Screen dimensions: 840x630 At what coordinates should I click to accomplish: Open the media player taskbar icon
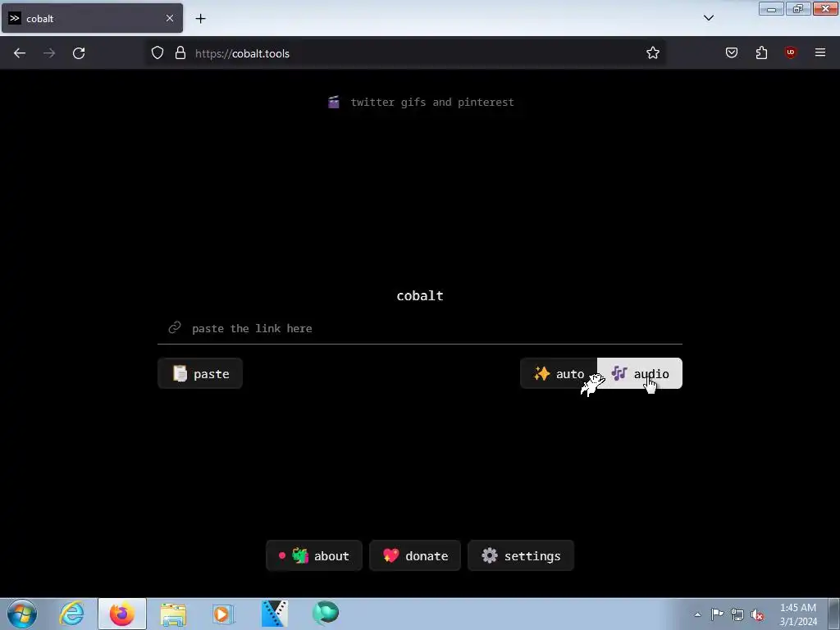point(223,614)
